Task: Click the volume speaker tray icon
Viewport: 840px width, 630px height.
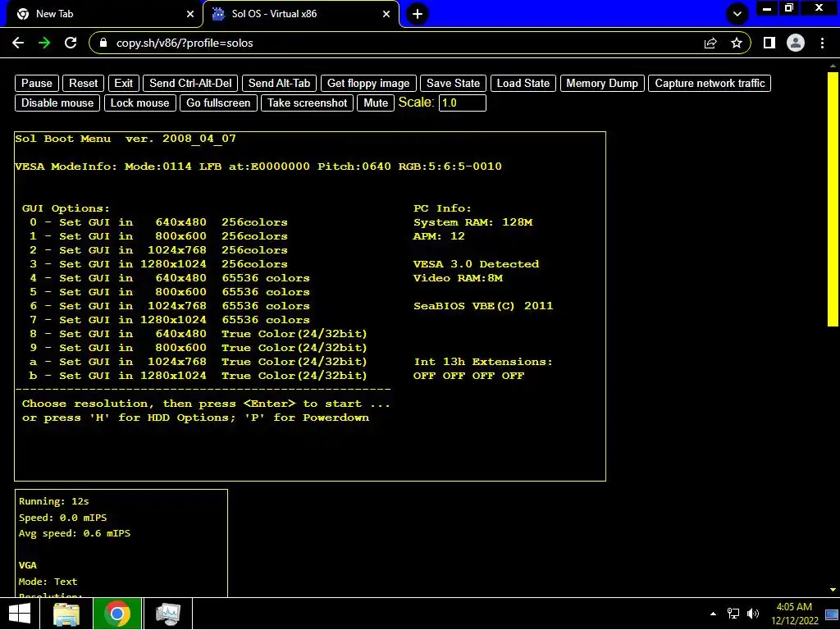Action: (753, 614)
